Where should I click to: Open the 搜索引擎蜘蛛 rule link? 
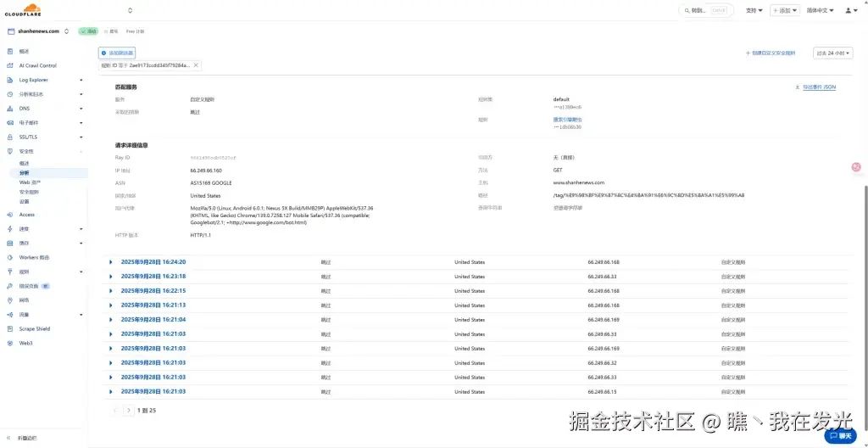(567, 120)
